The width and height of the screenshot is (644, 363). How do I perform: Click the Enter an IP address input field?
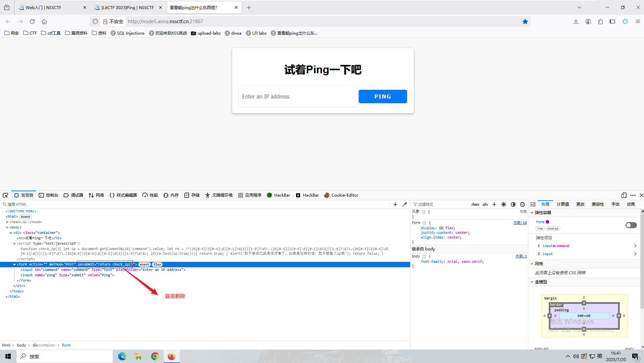click(298, 96)
